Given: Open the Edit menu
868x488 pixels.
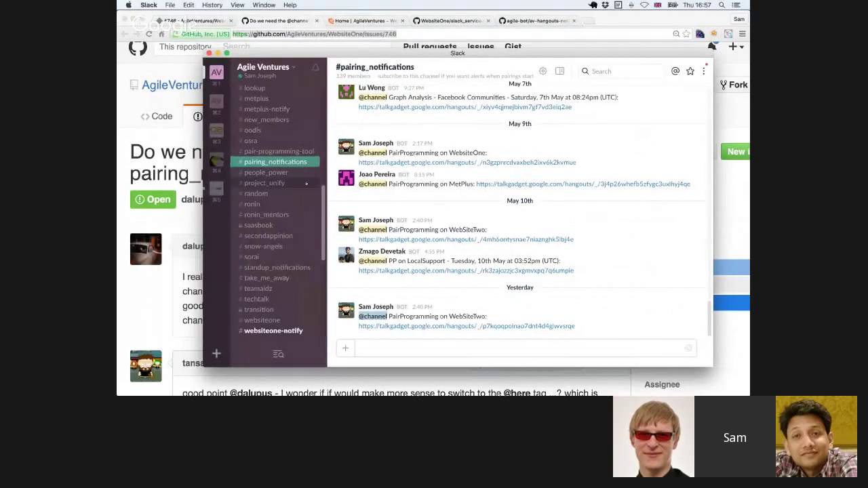Looking at the screenshot, I should pos(189,5).
